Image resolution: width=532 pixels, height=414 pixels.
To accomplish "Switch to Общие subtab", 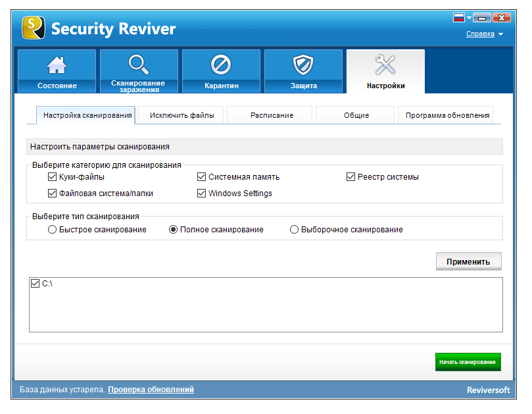I will (x=355, y=115).
